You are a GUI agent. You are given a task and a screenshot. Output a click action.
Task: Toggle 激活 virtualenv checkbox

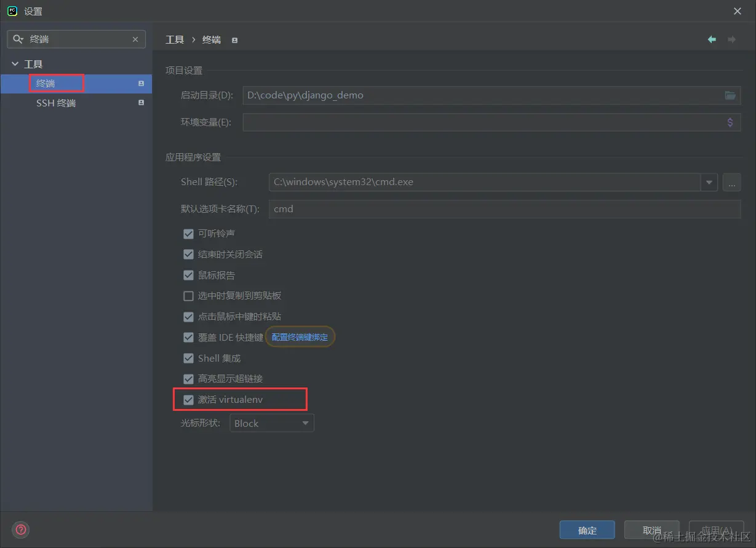[x=188, y=400]
